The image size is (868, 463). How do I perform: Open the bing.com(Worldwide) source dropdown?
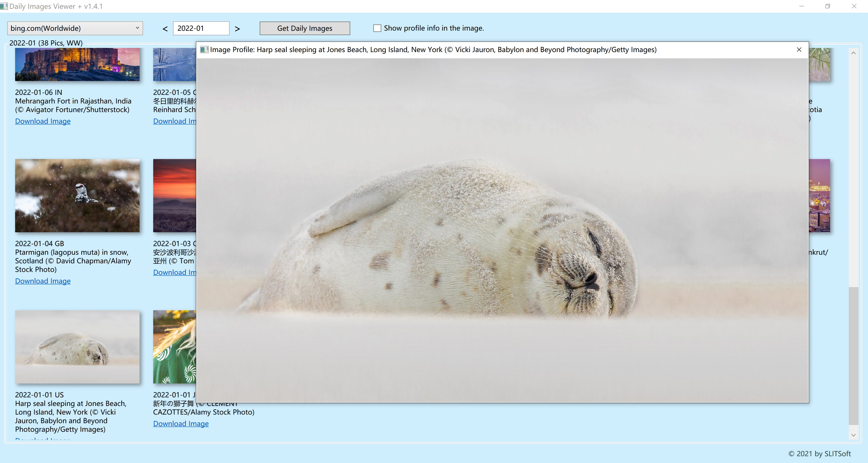pos(75,28)
